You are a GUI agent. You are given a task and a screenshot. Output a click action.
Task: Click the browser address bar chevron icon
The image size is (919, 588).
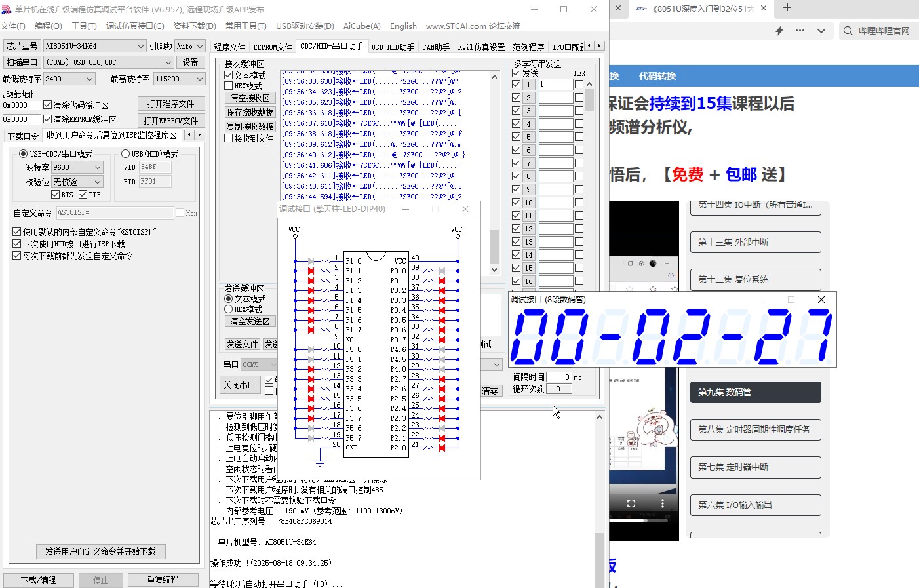pos(821,31)
